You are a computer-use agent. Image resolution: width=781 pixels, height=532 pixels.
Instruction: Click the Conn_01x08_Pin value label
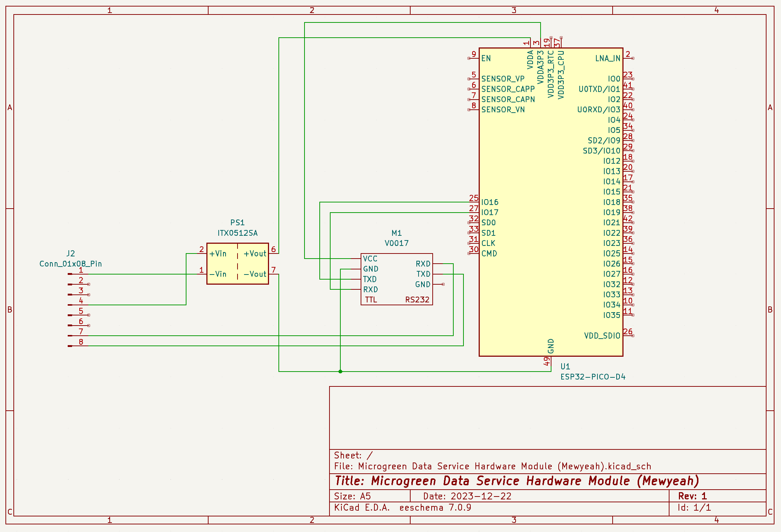(71, 264)
